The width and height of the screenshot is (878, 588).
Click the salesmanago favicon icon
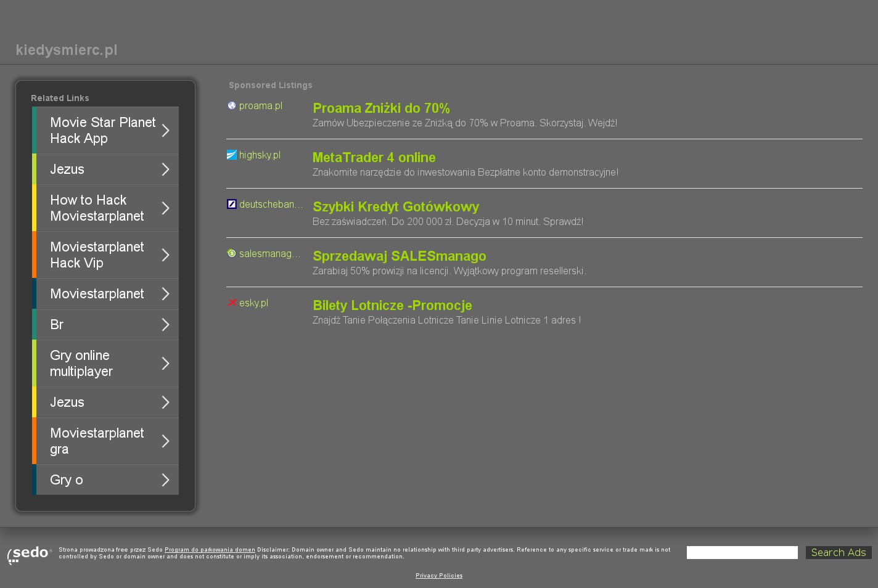tap(232, 253)
